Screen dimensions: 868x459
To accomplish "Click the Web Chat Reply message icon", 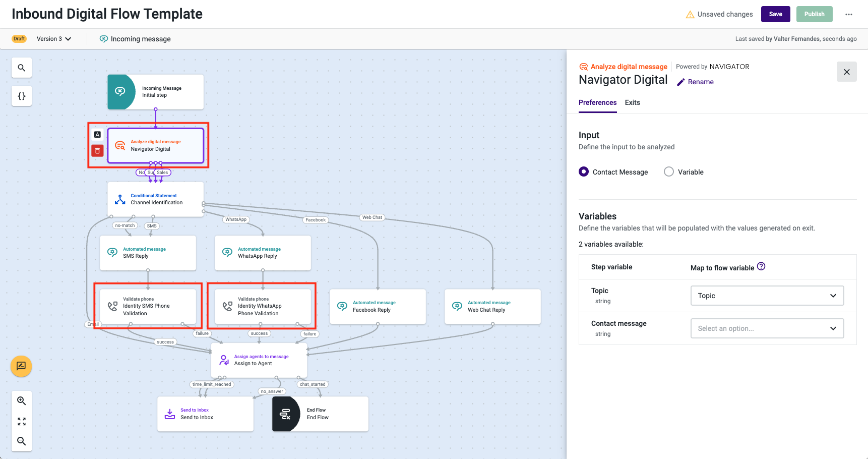I will pos(457,306).
